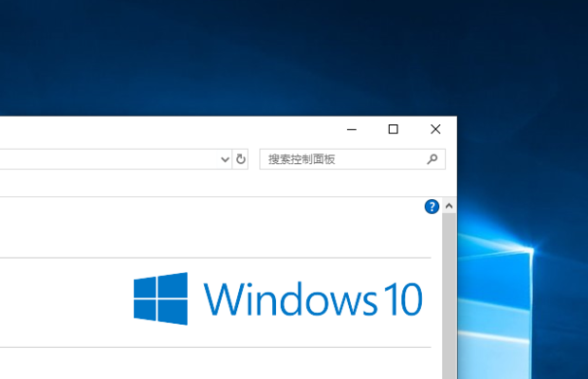Click the search magnifier icon
Image resolution: width=588 pixels, height=379 pixels.
[x=432, y=159]
